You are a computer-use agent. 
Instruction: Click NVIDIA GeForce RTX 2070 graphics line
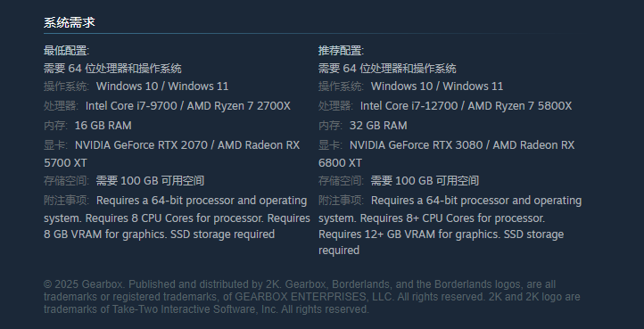[187, 145]
